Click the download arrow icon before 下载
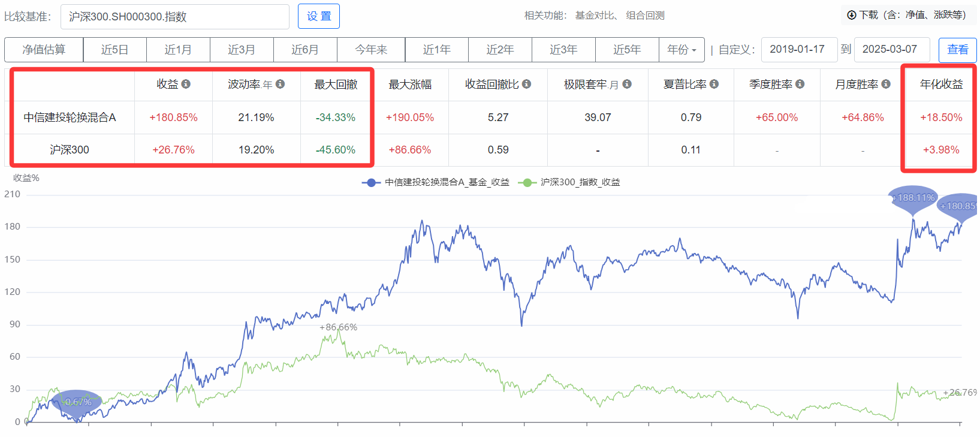Viewport: 980px width, 437px height. pyautogui.click(x=851, y=15)
